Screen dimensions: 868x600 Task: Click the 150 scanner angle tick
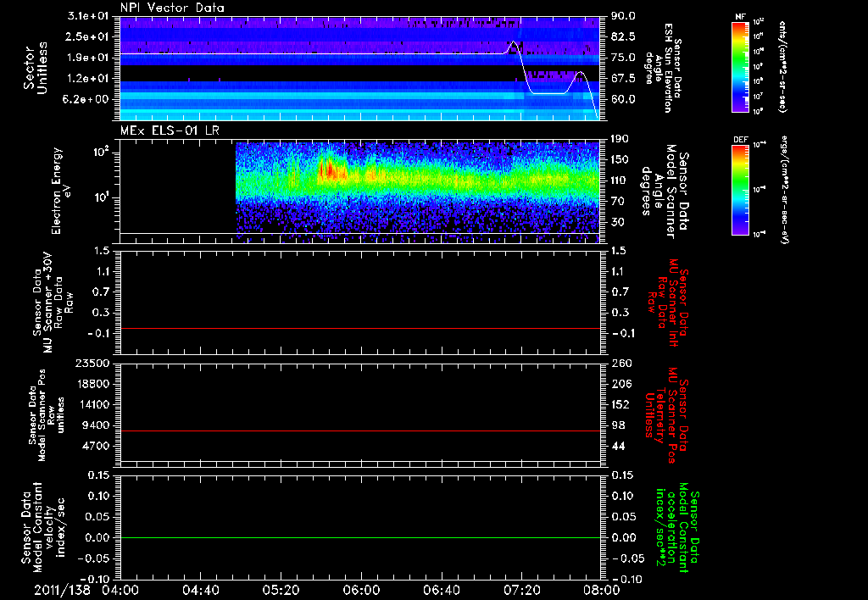(x=620, y=160)
